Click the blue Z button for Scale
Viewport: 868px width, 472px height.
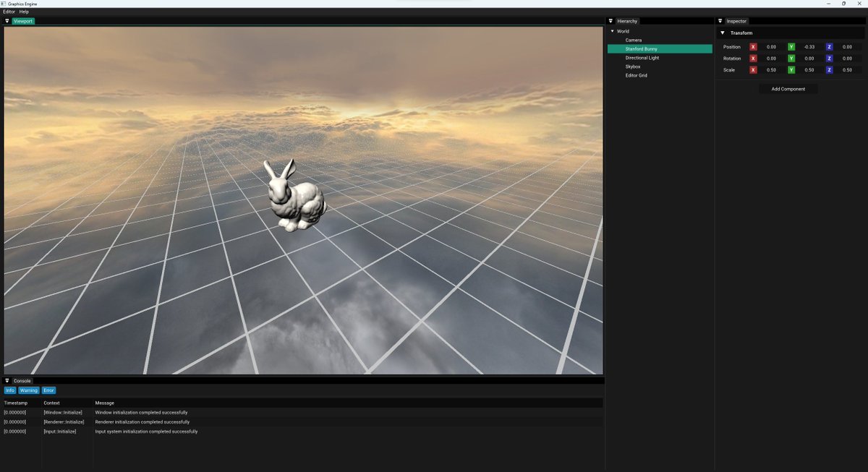pyautogui.click(x=830, y=70)
